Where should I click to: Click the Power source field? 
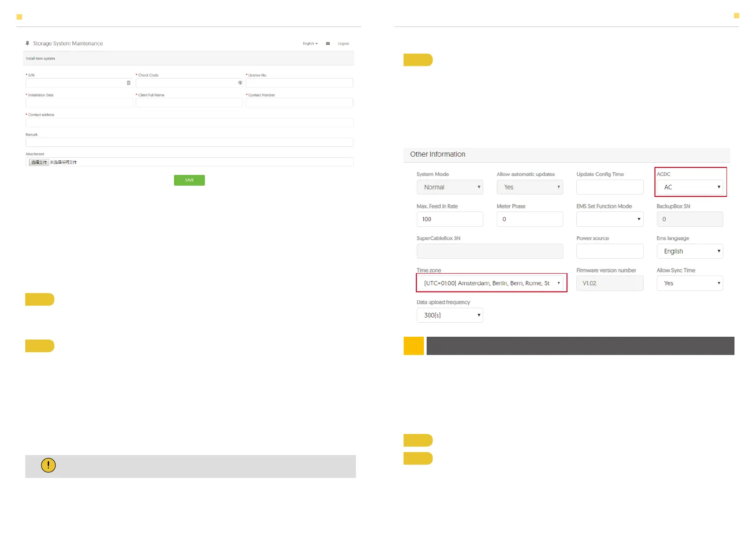click(610, 251)
